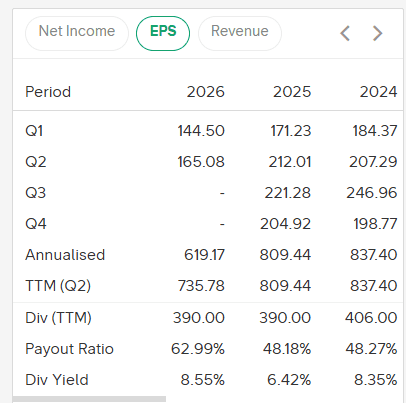Click the Q1 2026 value 144.50
Viewport: 406px width, 403px height.
[x=201, y=131]
